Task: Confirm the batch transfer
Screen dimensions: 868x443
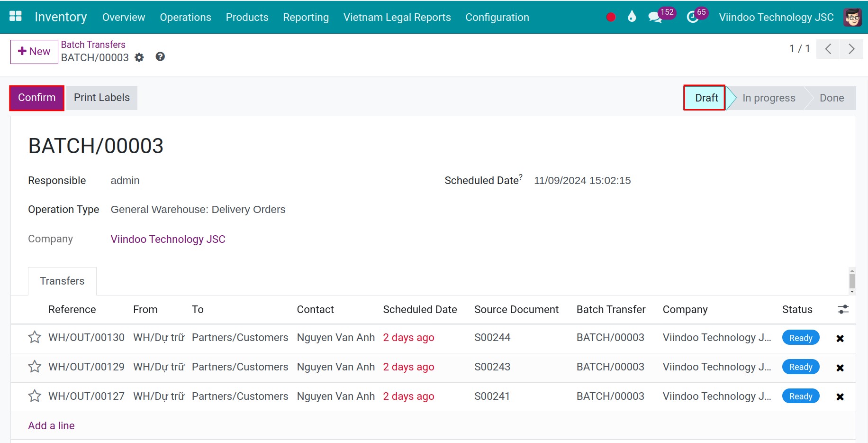Action: (x=37, y=98)
